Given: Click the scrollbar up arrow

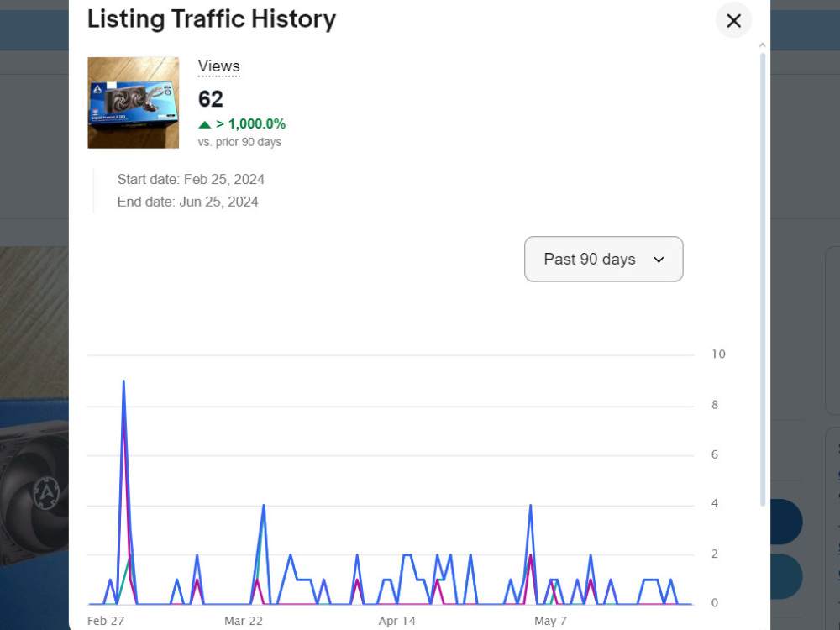Looking at the screenshot, I should click(763, 46).
